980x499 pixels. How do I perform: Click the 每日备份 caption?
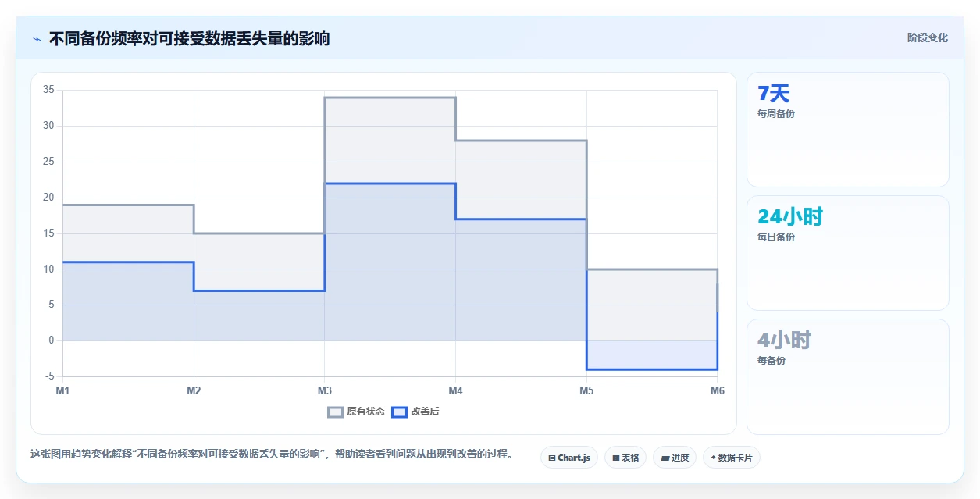click(x=776, y=237)
